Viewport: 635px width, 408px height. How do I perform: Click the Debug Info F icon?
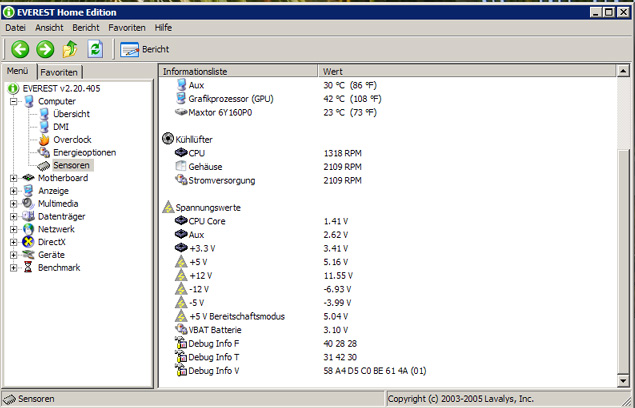pos(181,343)
